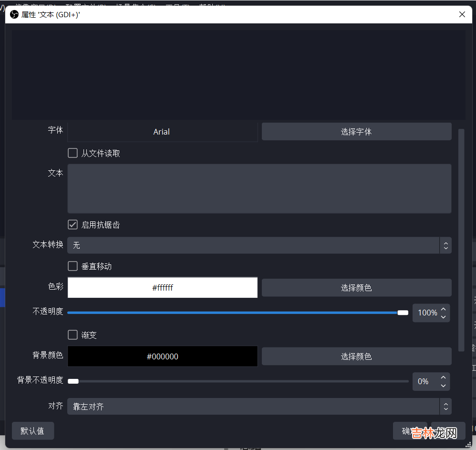Click the white #ffffff color swatch
The image size is (476, 450).
coord(162,288)
